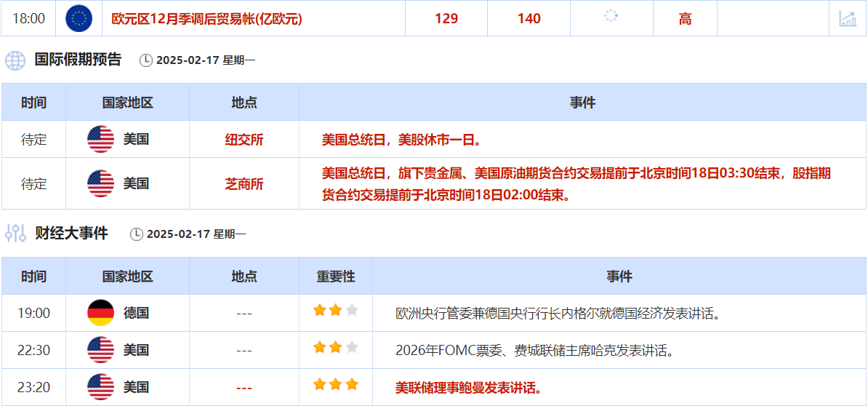Viewport: 868px width, 406px height.
Task: Click the 德国 country label
Action: (136, 314)
